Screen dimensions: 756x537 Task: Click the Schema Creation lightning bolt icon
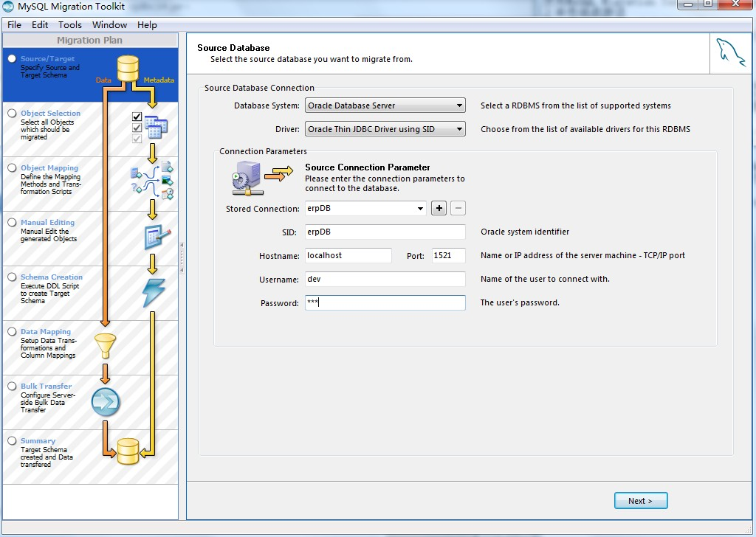pos(154,292)
